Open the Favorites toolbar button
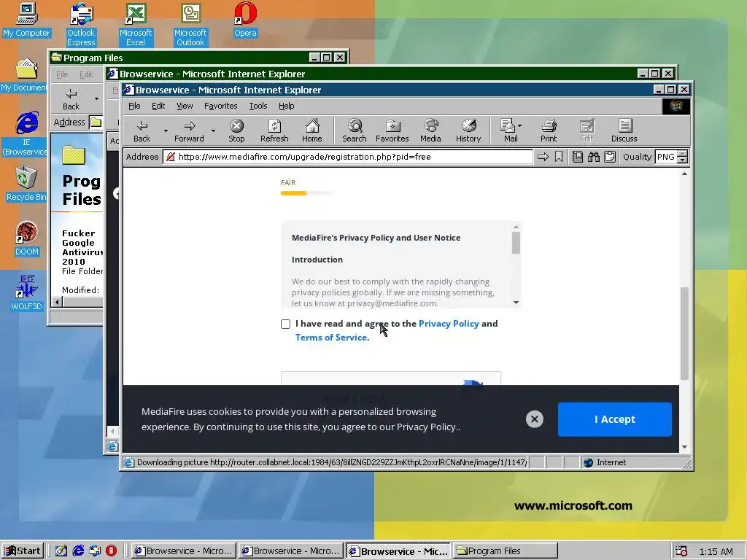Screen dimensions: 747x560 pyautogui.click(x=392, y=131)
